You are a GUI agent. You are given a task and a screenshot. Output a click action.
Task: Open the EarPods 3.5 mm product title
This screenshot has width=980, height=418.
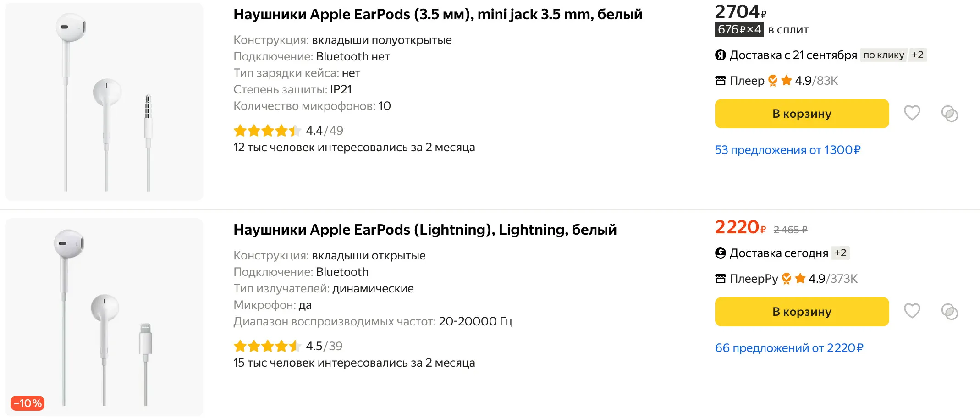point(437,15)
